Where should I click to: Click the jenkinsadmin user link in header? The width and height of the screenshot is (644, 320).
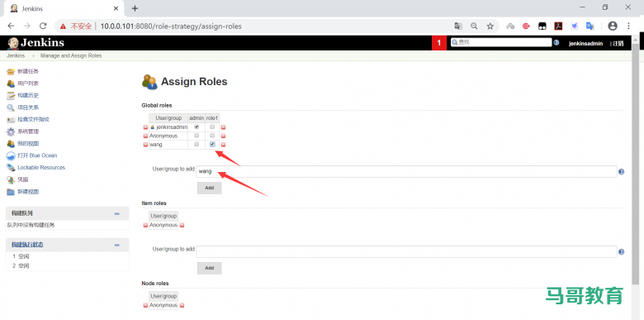(585, 43)
